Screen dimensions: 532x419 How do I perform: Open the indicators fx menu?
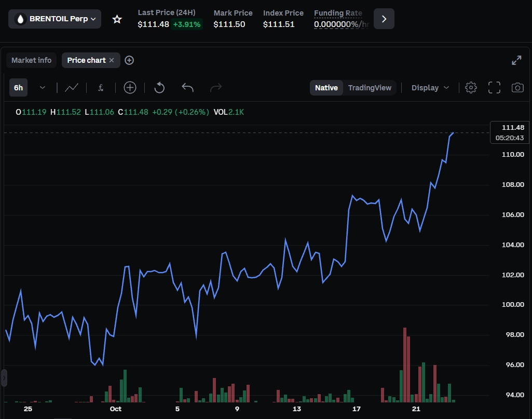101,88
